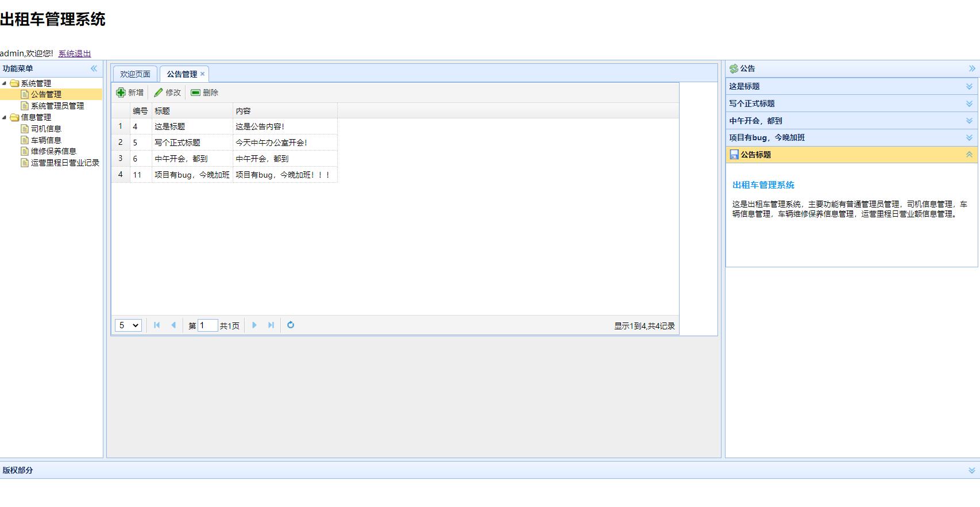Select 车辆信息 in the menu tree
The height and width of the screenshot is (507, 980).
coord(46,140)
